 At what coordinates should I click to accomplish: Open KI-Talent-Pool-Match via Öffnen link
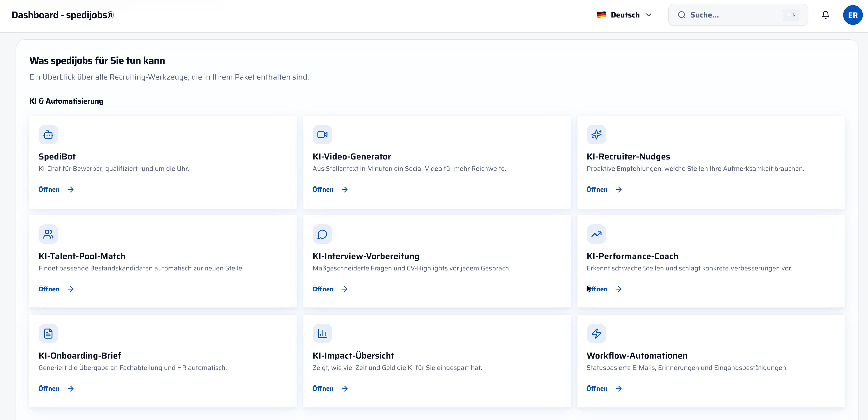click(56, 289)
